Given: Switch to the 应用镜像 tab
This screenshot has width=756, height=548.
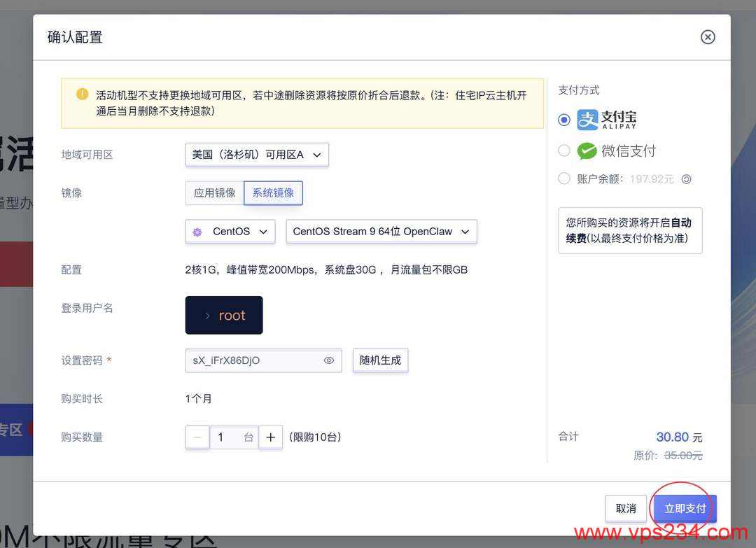Looking at the screenshot, I should (213, 193).
